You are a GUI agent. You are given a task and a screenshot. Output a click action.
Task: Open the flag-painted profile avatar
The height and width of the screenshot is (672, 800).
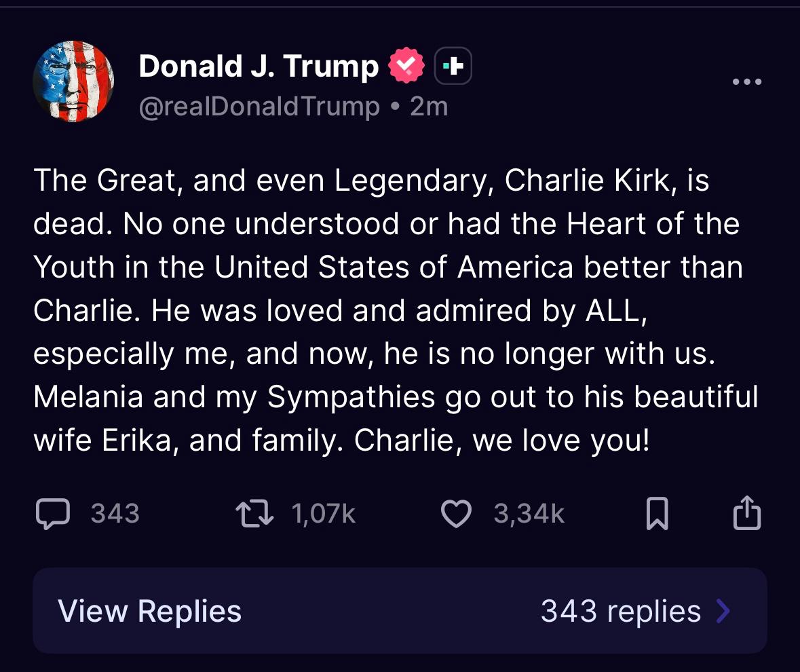click(73, 81)
